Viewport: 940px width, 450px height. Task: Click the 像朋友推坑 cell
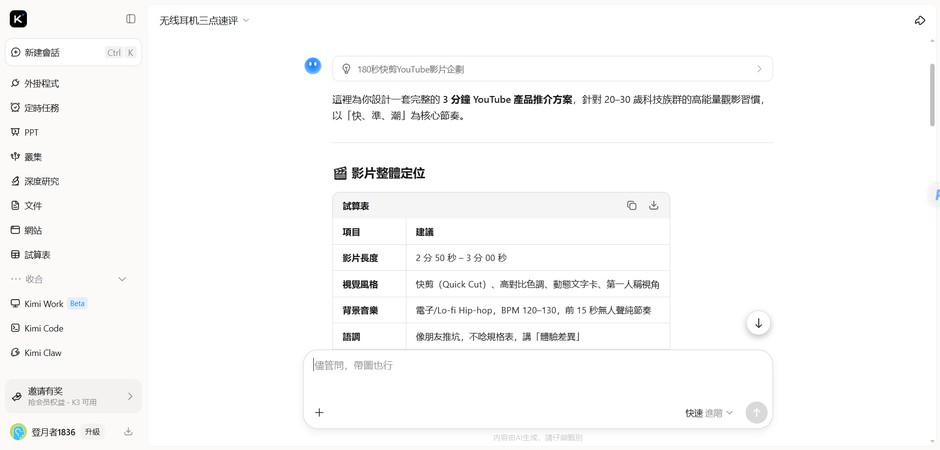tap(537, 337)
